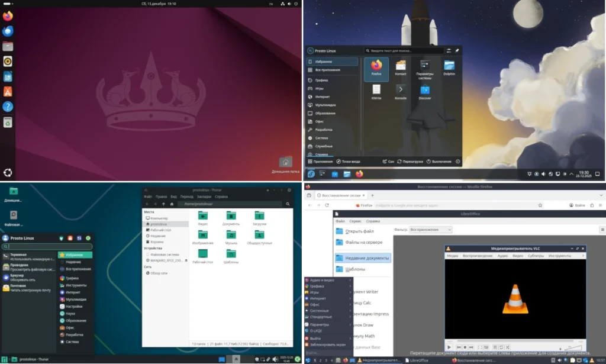
Task: Open the Files app in Ubuntu dock
Action: tap(8, 46)
